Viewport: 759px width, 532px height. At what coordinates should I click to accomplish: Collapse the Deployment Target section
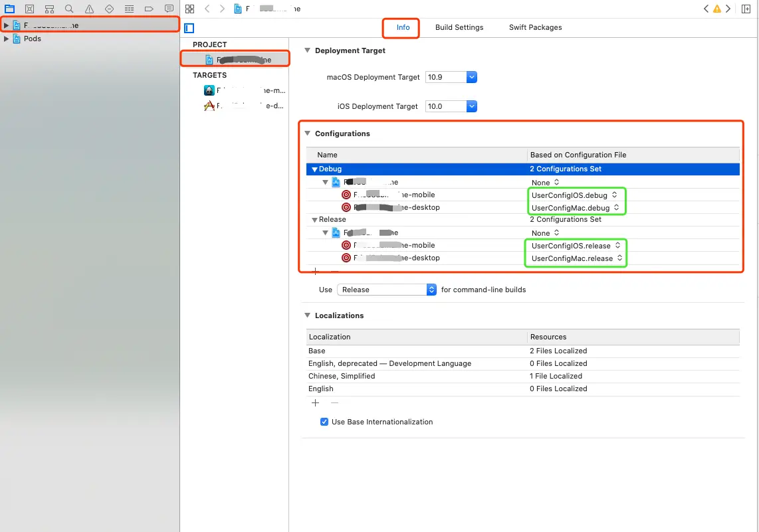click(x=307, y=50)
